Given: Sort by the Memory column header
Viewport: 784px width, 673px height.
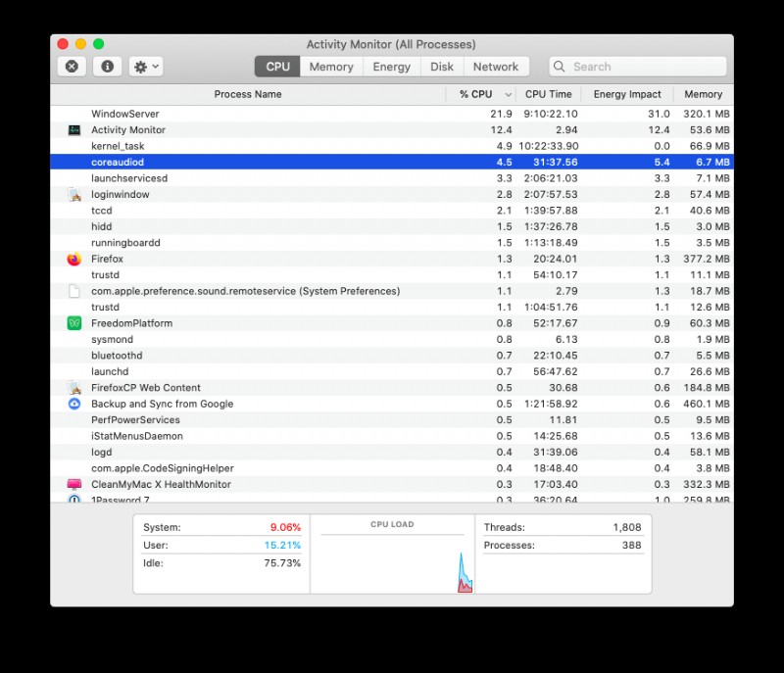Looking at the screenshot, I should [x=703, y=94].
